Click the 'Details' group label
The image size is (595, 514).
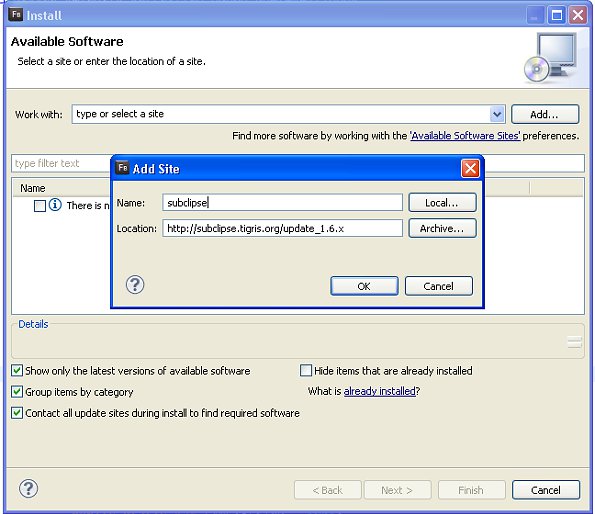tap(33, 324)
